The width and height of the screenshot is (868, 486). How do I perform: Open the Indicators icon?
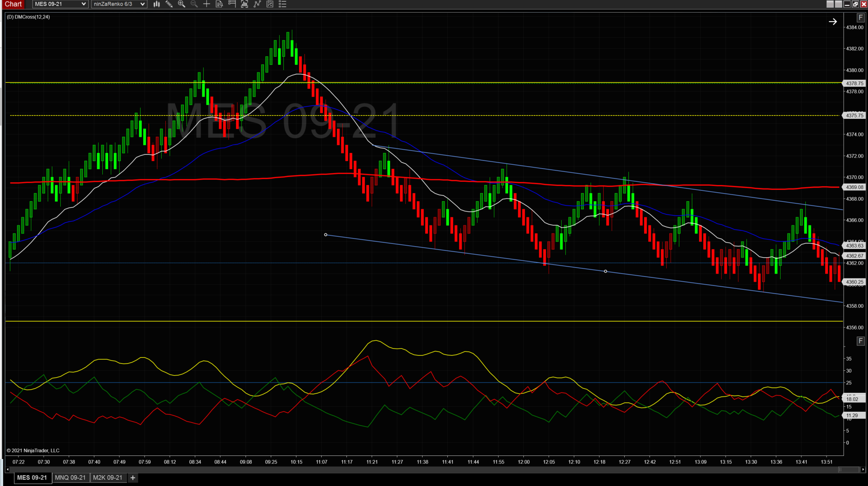click(257, 4)
